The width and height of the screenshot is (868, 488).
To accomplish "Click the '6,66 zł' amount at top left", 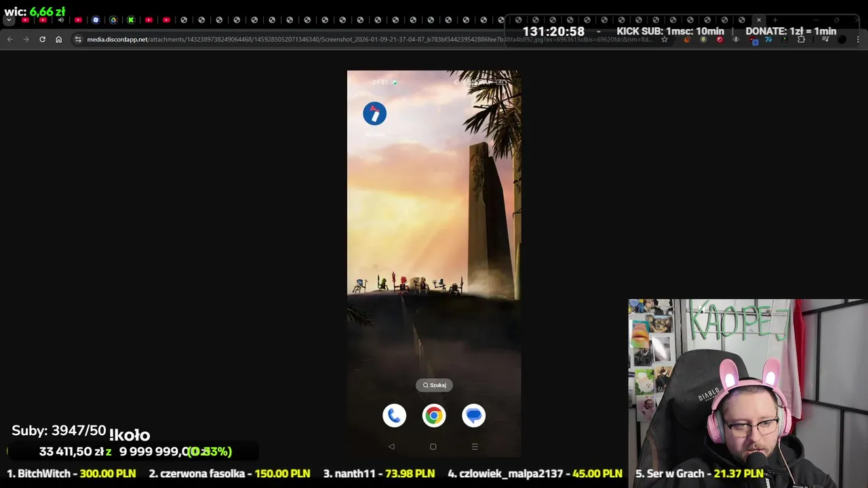I will click(x=47, y=12).
